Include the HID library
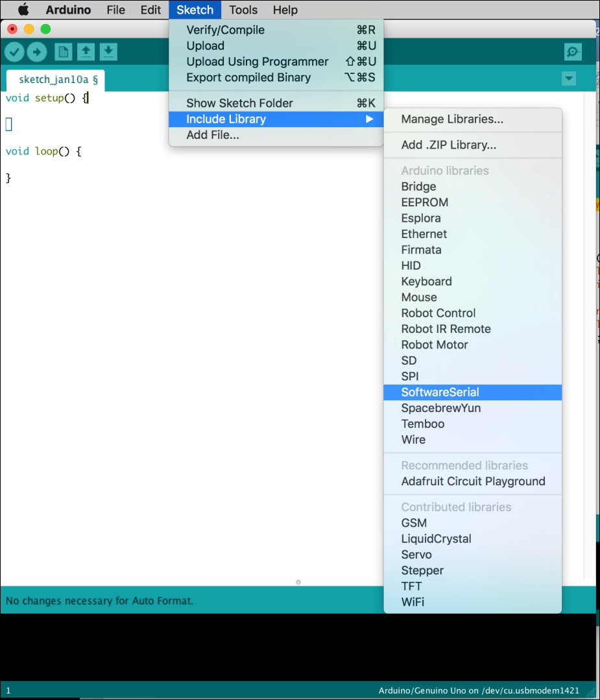The image size is (600, 700). pos(473,265)
